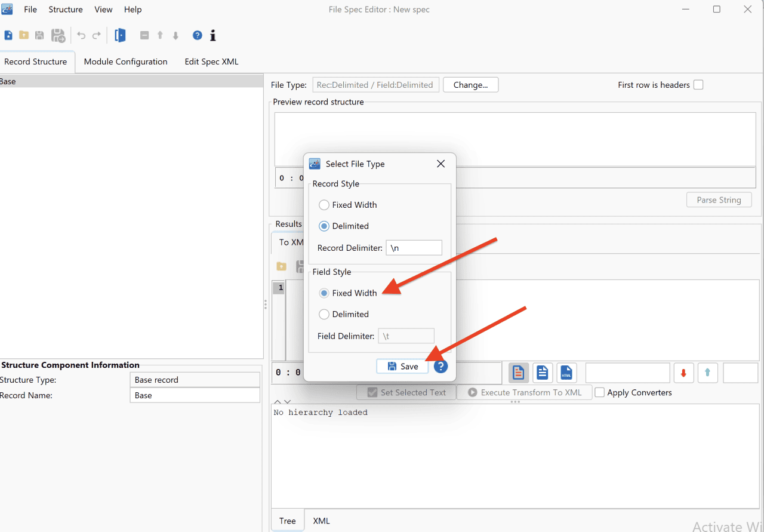Click the folder icon in the Results panel
The width and height of the screenshot is (764, 532).
tap(282, 266)
